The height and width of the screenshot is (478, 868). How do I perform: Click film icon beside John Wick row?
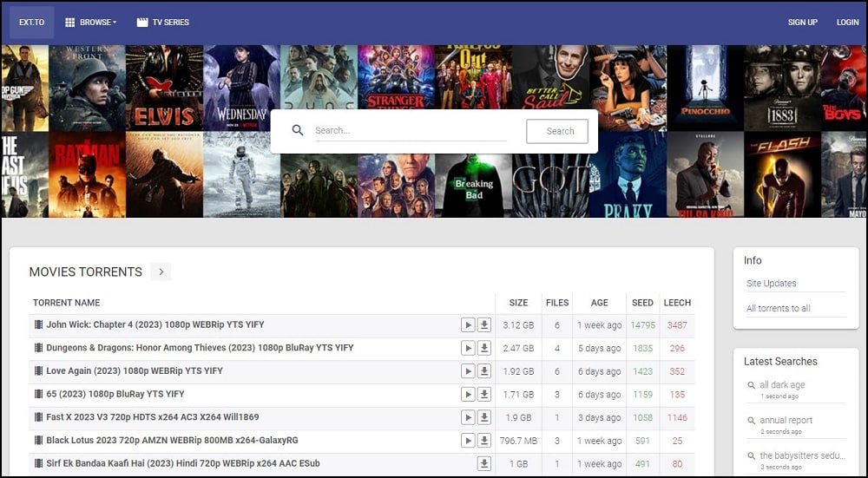pos(38,324)
